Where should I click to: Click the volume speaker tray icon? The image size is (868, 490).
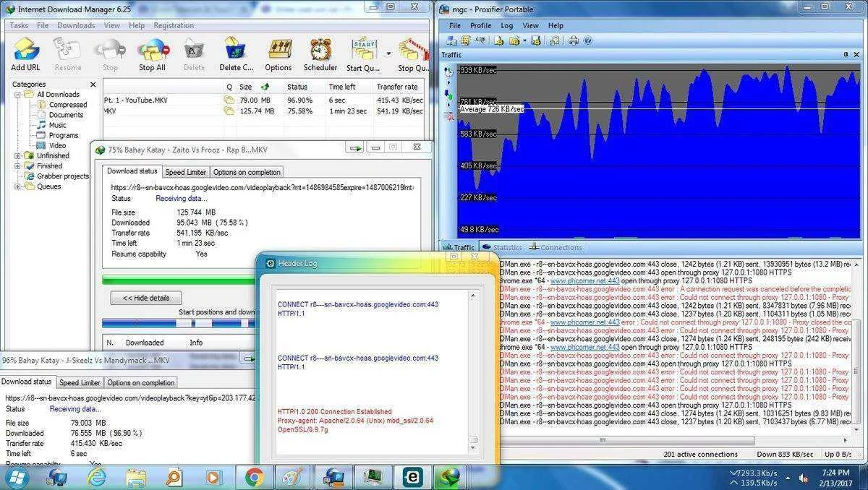coord(802,478)
